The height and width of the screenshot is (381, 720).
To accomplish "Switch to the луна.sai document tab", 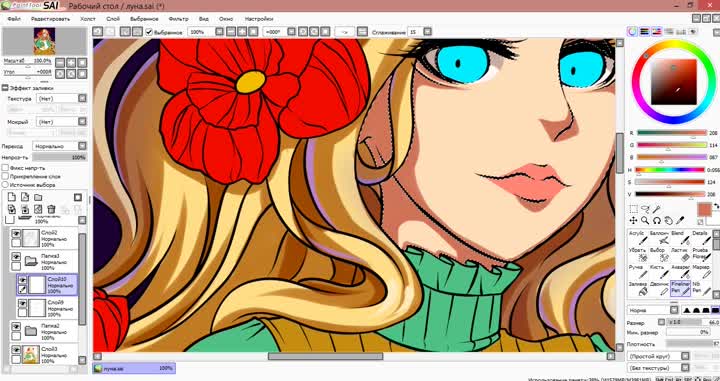I will click(x=134, y=368).
